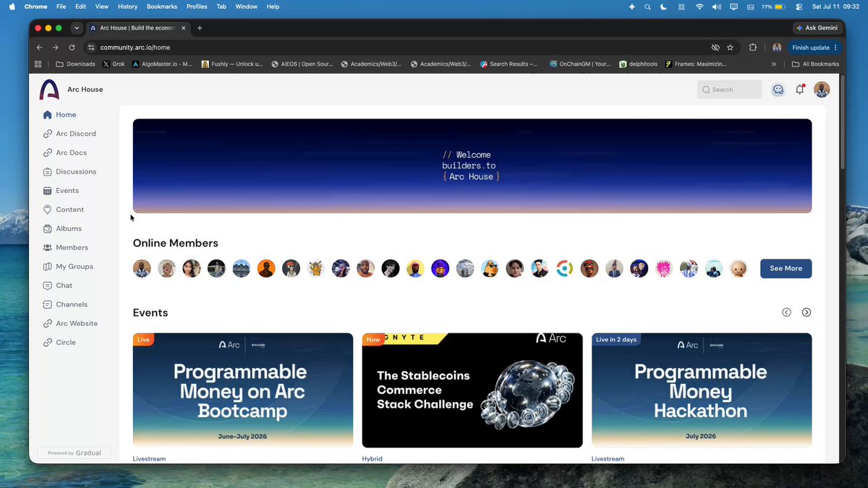Open the Finish update menu

[814, 48]
